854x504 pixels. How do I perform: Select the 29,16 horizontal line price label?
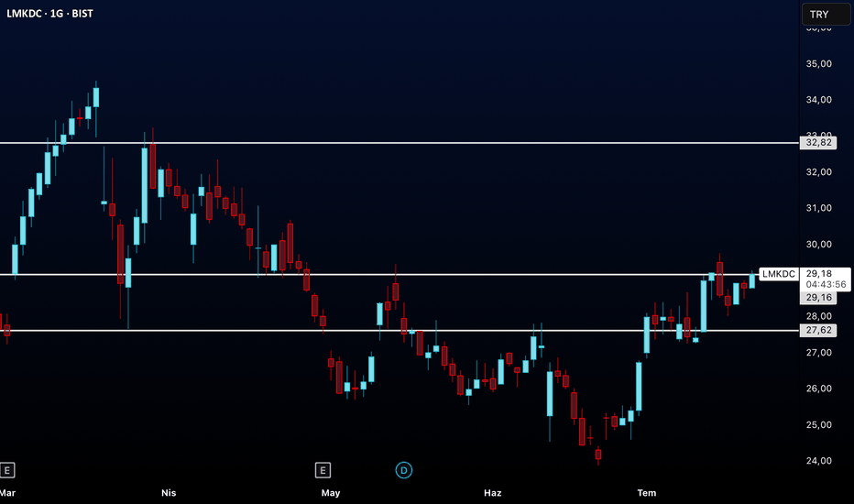pyautogui.click(x=818, y=298)
